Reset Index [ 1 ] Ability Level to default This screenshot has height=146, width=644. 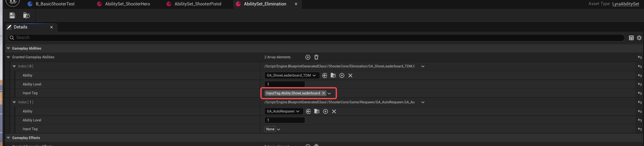click(639, 120)
